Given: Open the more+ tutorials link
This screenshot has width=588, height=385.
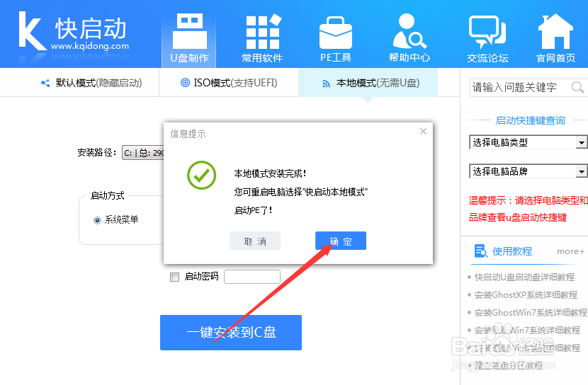Looking at the screenshot, I should pos(570,251).
